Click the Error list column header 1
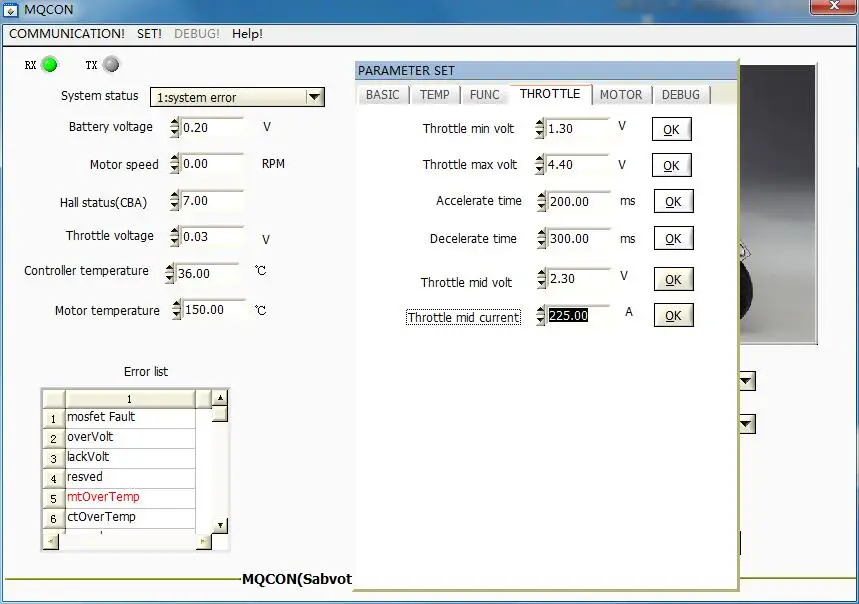This screenshot has width=859, height=604. point(130,399)
